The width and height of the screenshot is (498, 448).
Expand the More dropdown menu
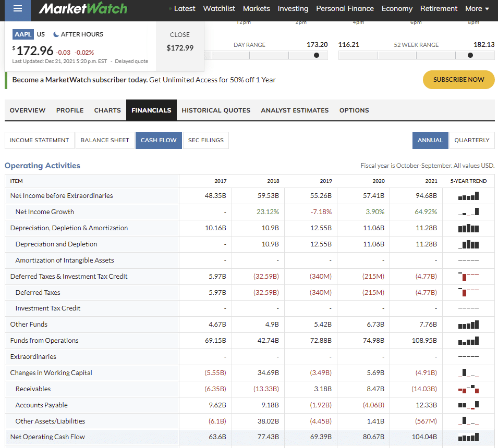[x=477, y=9]
